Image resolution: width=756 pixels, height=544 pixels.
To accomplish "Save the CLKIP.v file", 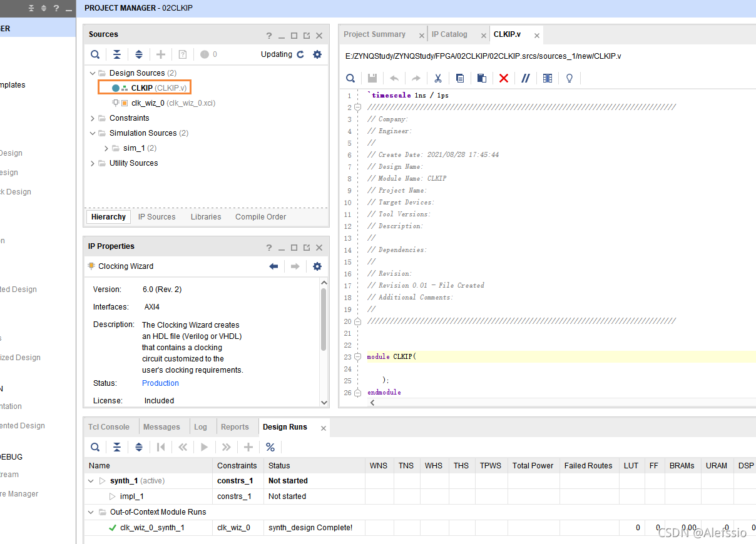I will 372,78.
